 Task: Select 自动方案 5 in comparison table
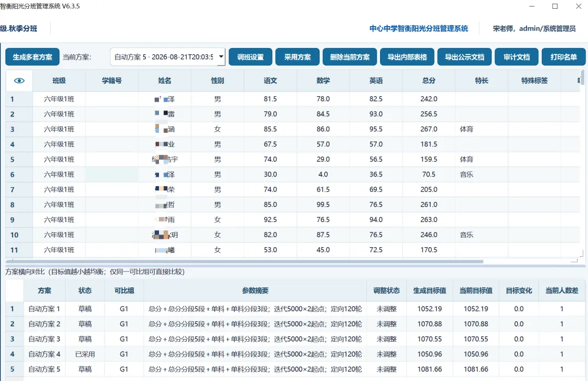coord(44,369)
